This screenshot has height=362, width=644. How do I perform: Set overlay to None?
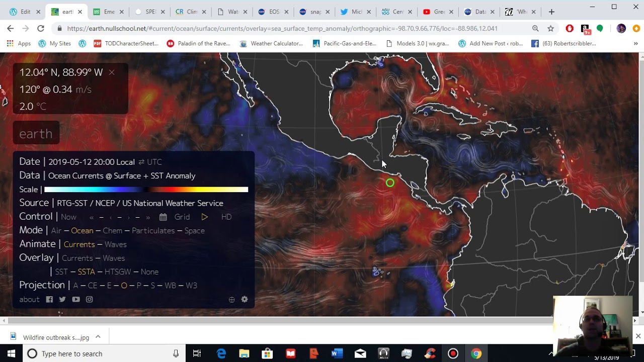point(149,272)
